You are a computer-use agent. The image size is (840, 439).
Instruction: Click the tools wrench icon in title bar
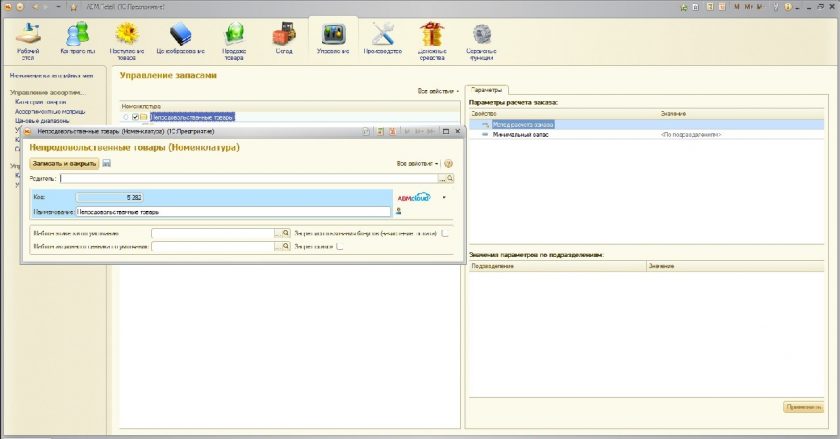point(776,7)
